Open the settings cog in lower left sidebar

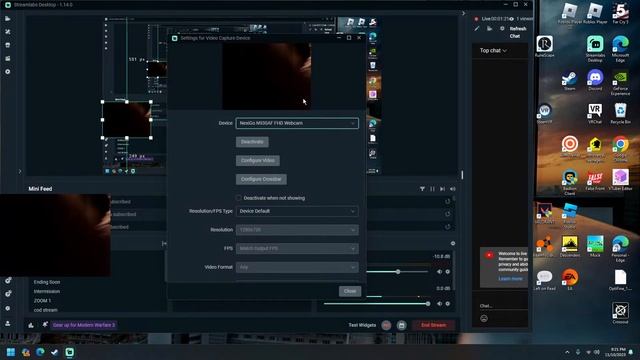coord(8,309)
